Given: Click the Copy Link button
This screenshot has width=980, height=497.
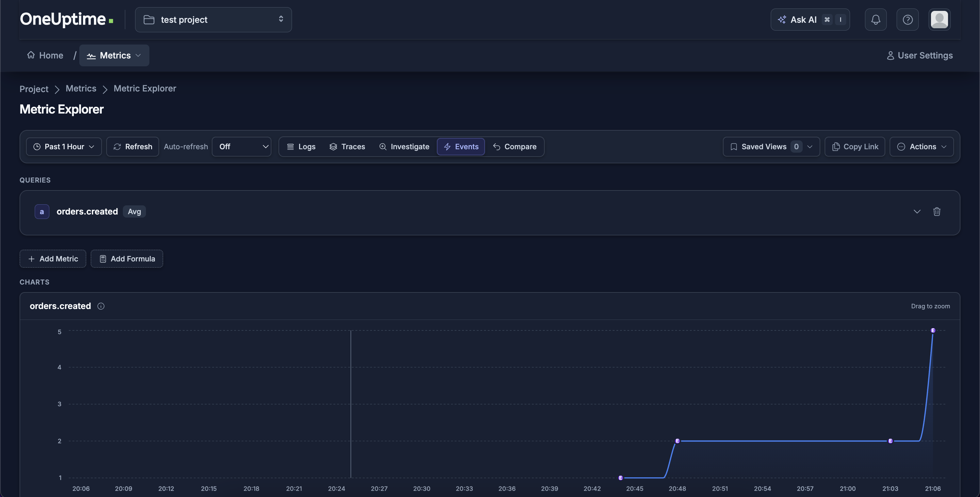Looking at the screenshot, I should (854, 147).
